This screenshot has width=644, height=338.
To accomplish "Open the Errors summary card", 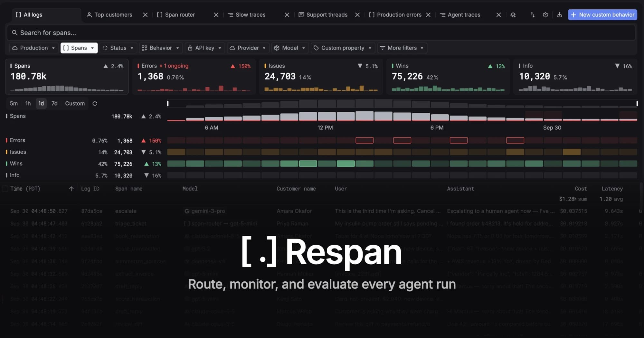I will point(194,77).
